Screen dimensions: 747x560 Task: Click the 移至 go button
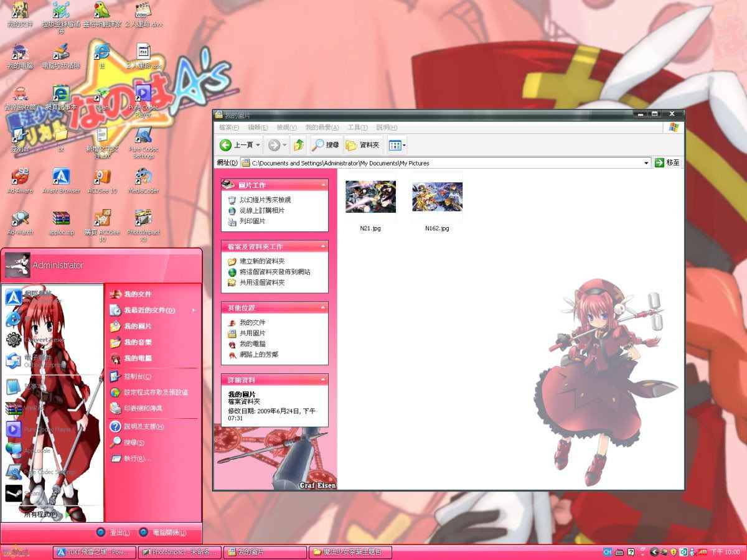tap(667, 163)
